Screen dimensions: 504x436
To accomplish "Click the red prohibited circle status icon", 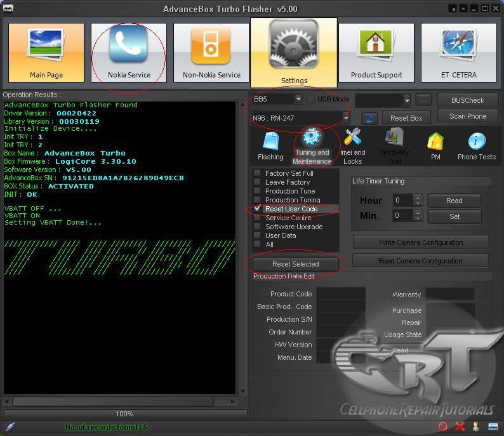I will 442,426.
